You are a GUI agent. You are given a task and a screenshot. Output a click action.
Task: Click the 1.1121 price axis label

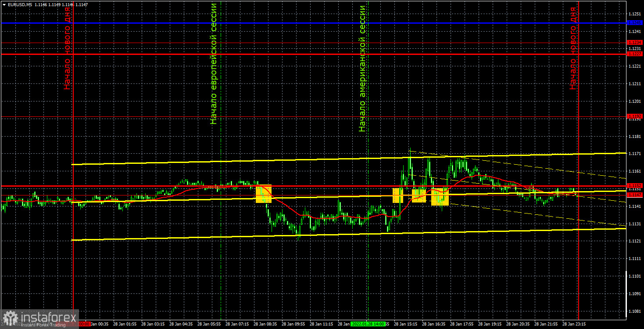[635, 241]
